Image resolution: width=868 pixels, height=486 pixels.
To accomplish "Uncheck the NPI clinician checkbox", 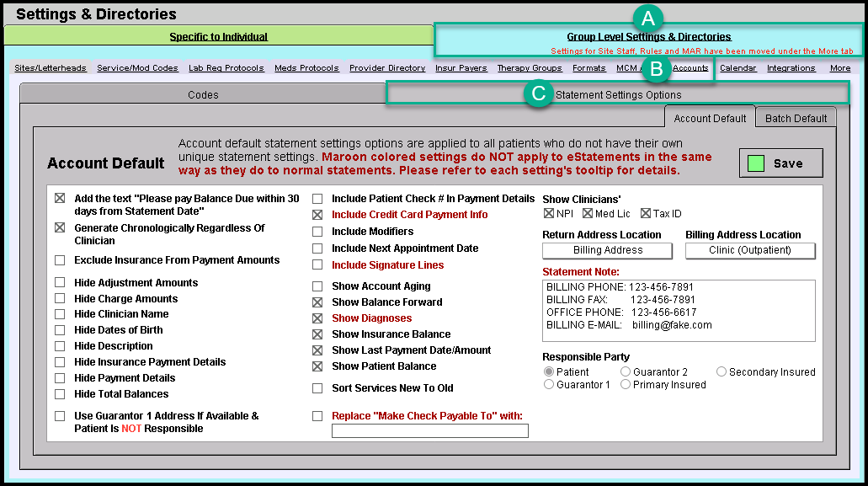I will [x=549, y=214].
